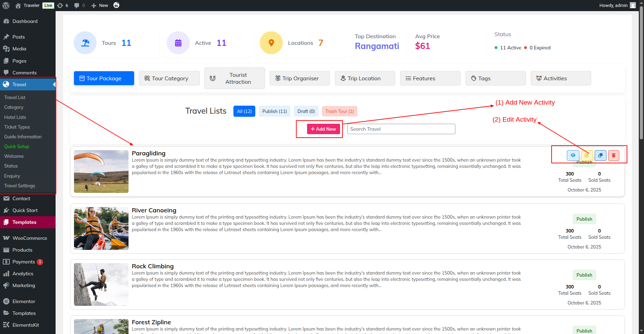The width and height of the screenshot is (644, 334).
Task: Click the edit pencil icon for Paragliding
Action: [586, 155]
